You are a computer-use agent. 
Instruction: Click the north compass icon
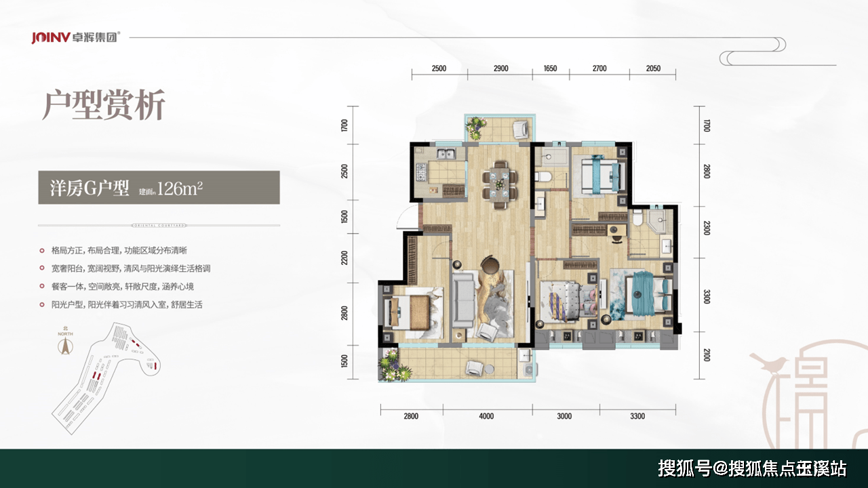[66, 342]
